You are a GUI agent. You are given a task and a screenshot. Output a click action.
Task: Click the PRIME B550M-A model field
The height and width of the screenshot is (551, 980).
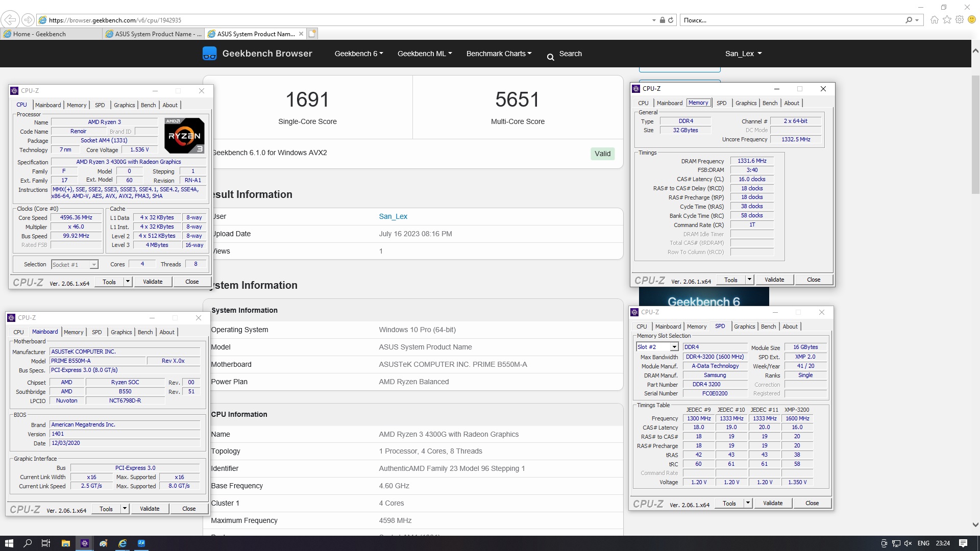97,361
